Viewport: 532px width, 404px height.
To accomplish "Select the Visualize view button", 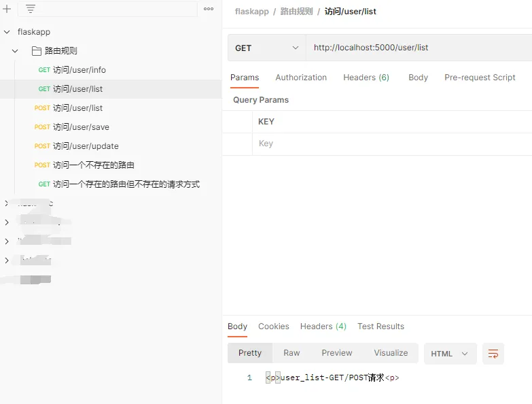I will coord(391,353).
